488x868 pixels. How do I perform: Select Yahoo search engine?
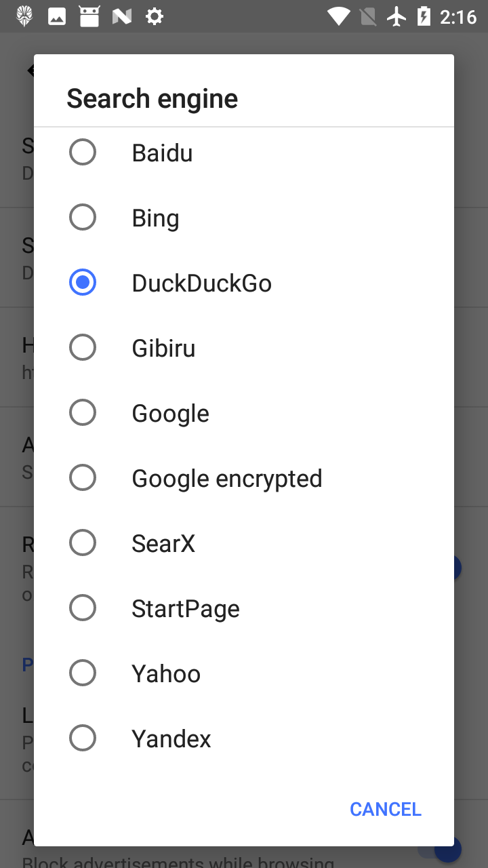click(x=83, y=673)
